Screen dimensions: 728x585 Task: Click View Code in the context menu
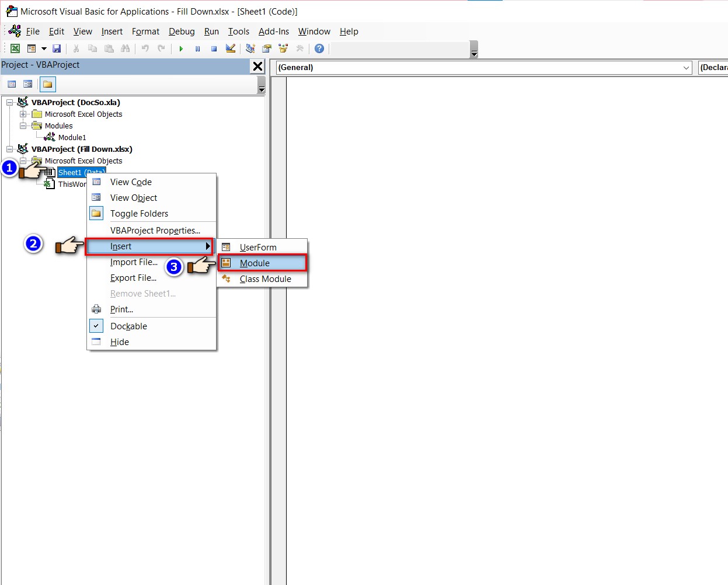point(131,182)
